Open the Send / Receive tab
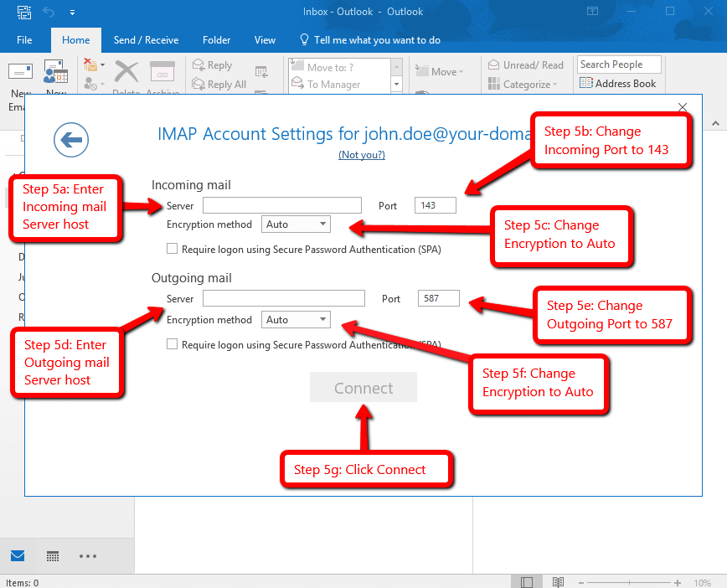 (146, 40)
